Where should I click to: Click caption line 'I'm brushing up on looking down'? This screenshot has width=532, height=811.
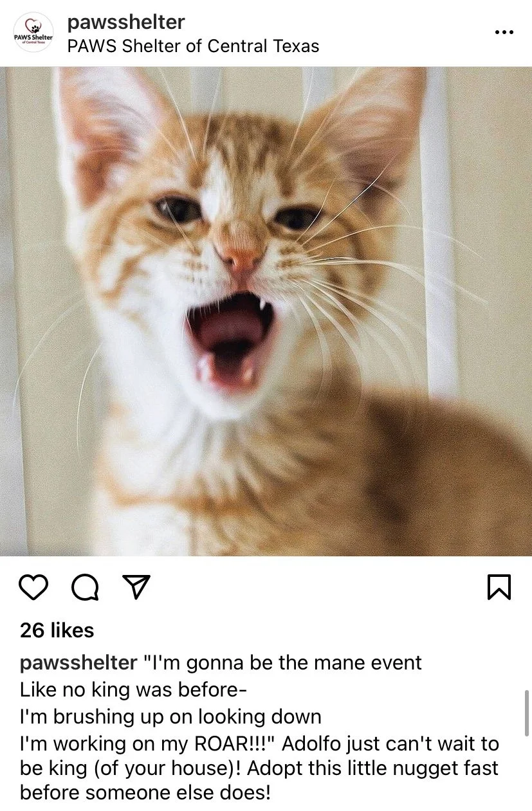tap(170, 716)
